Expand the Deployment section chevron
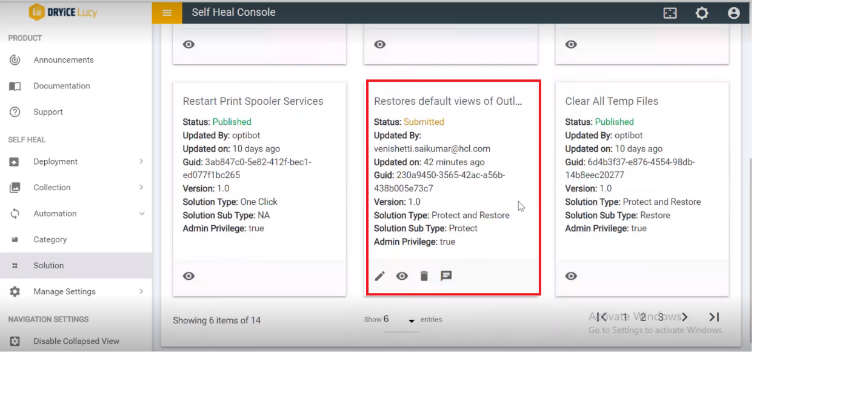 tap(142, 161)
